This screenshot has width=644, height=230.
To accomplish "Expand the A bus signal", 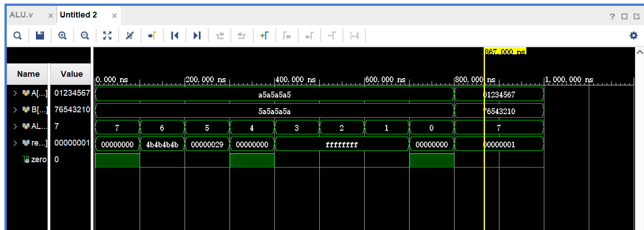I will pyautogui.click(x=15, y=93).
